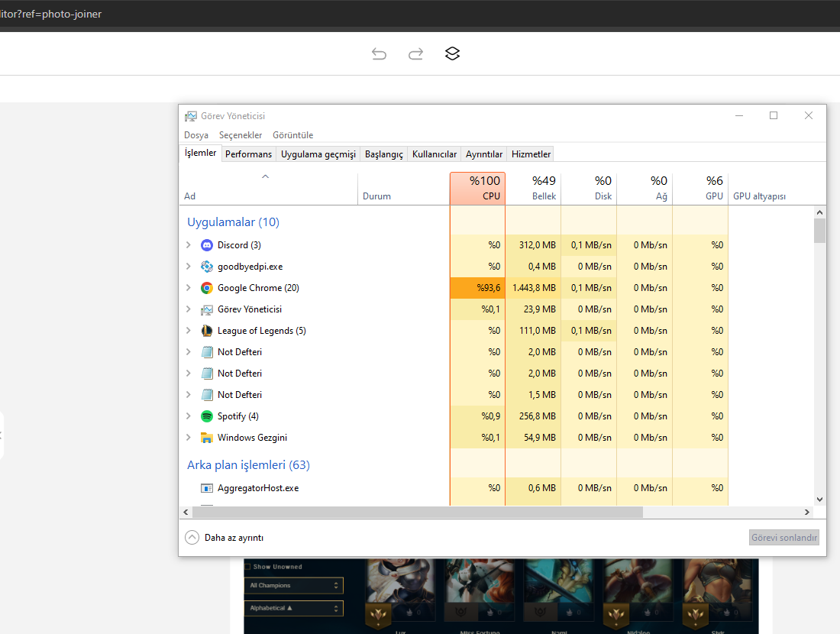Image resolution: width=840 pixels, height=634 pixels.
Task: Click the Uygulamalar (10) group heading
Action: [x=233, y=222]
